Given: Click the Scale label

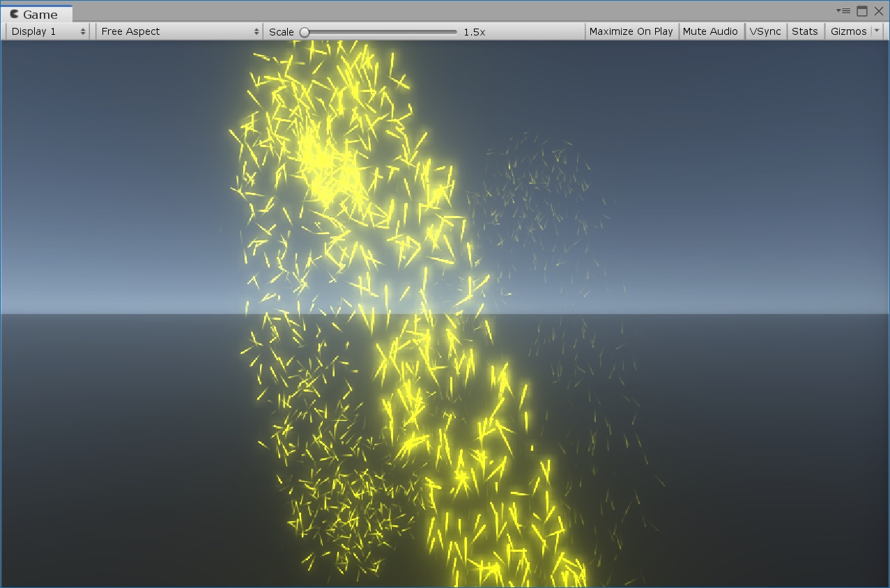Looking at the screenshot, I should tap(282, 32).
